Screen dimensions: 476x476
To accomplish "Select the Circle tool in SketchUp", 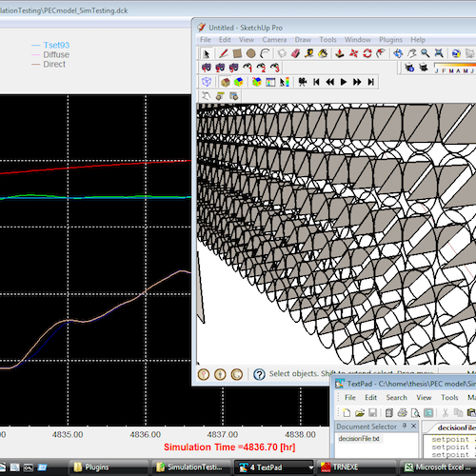I will tap(250, 53).
